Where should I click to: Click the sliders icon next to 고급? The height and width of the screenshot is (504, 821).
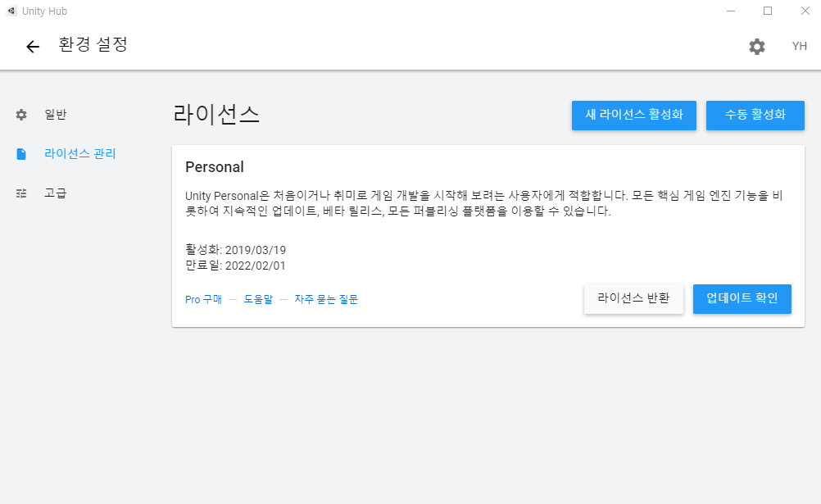coord(21,193)
